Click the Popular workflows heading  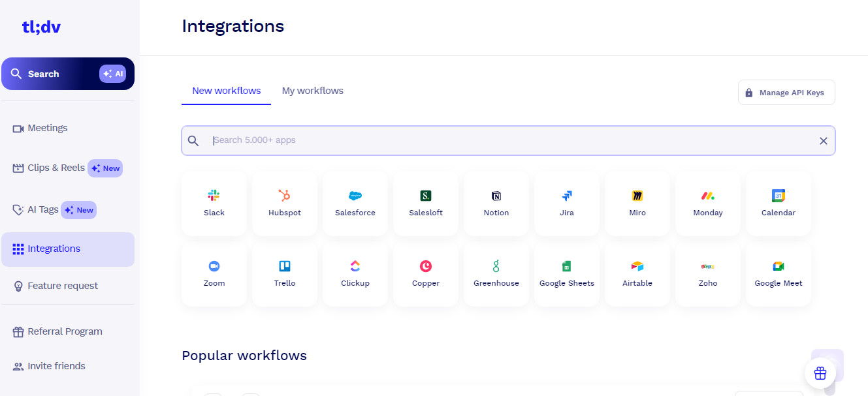tap(244, 356)
